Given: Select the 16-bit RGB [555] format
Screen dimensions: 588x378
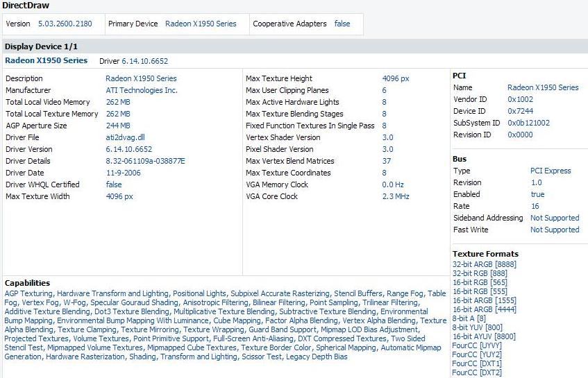Looking at the screenshot, I should coord(480,291).
